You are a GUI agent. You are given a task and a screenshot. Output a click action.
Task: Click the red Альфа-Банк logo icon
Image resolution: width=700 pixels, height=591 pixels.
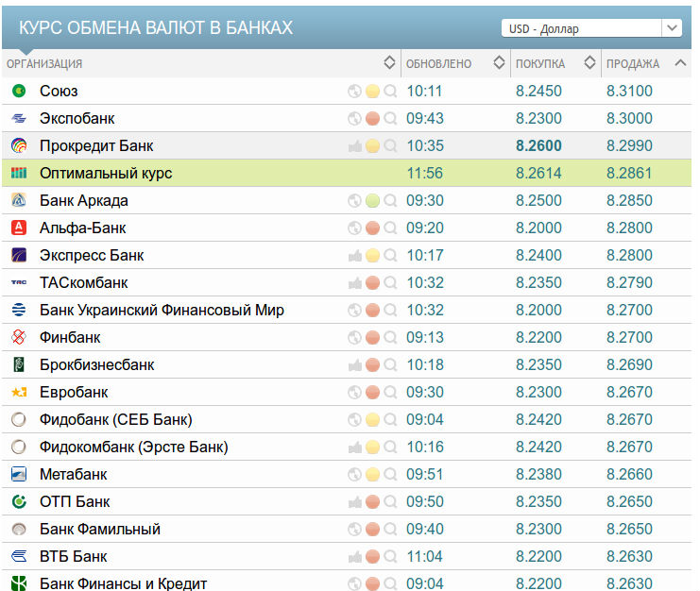(x=19, y=228)
